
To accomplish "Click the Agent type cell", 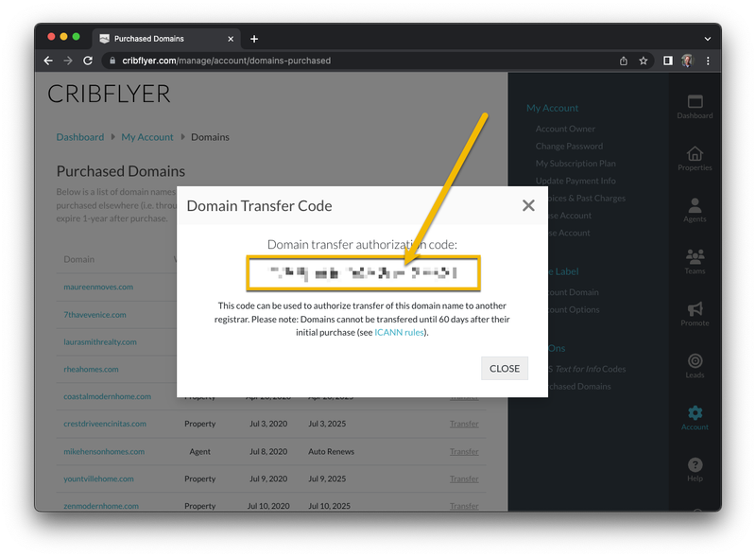I will tap(200, 451).
